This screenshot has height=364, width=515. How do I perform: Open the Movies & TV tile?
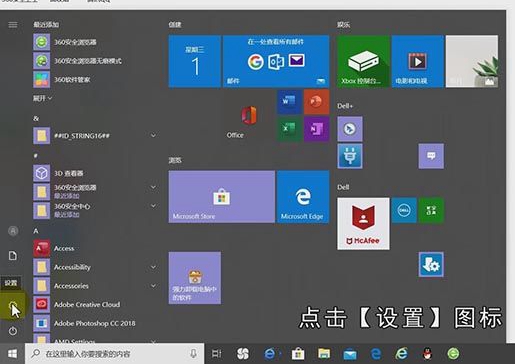[x=418, y=61]
